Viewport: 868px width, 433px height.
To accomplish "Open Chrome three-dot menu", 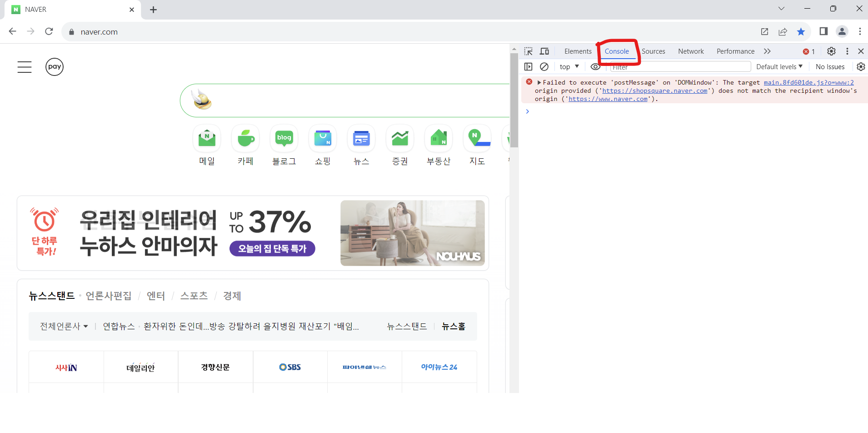I will [x=860, y=31].
